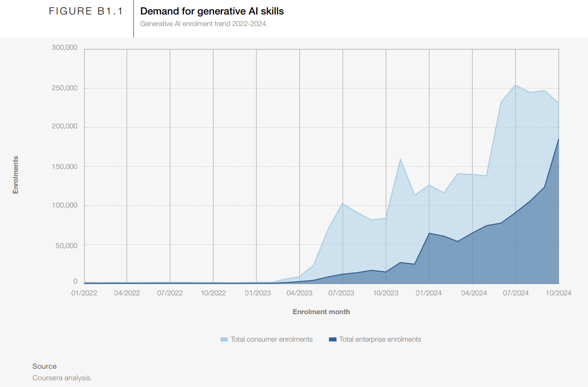Click the dark blue enterprise enrolments legend swatch
The image size is (588, 387).
click(333, 340)
